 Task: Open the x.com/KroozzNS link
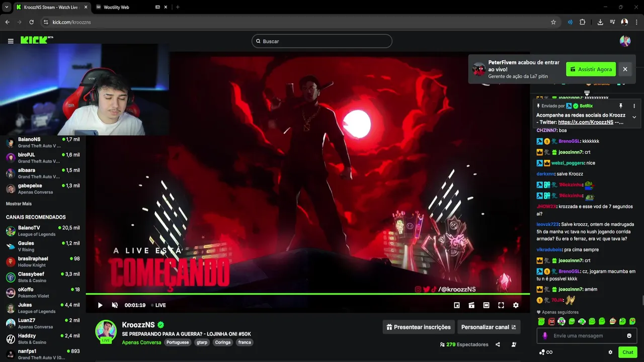click(586, 122)
